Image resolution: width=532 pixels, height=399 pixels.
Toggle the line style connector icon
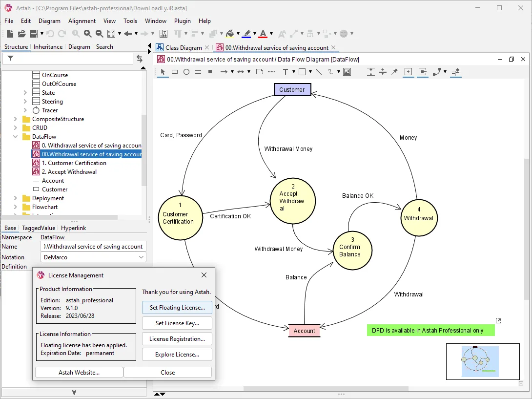tap(437, 72)
